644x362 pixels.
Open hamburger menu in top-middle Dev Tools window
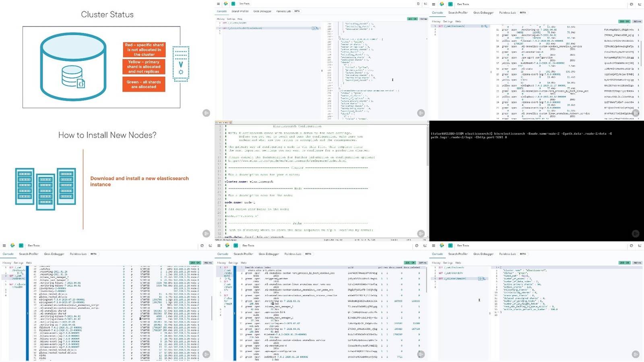click(218, 4)
